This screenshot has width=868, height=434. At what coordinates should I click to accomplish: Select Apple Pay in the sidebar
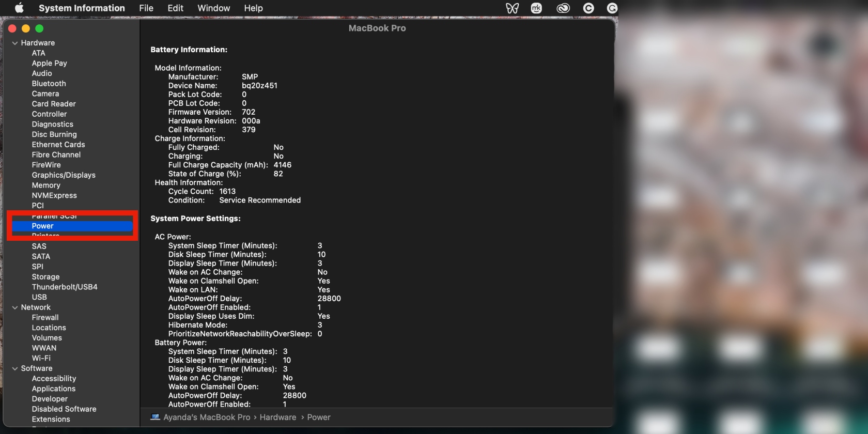point(50,63)
